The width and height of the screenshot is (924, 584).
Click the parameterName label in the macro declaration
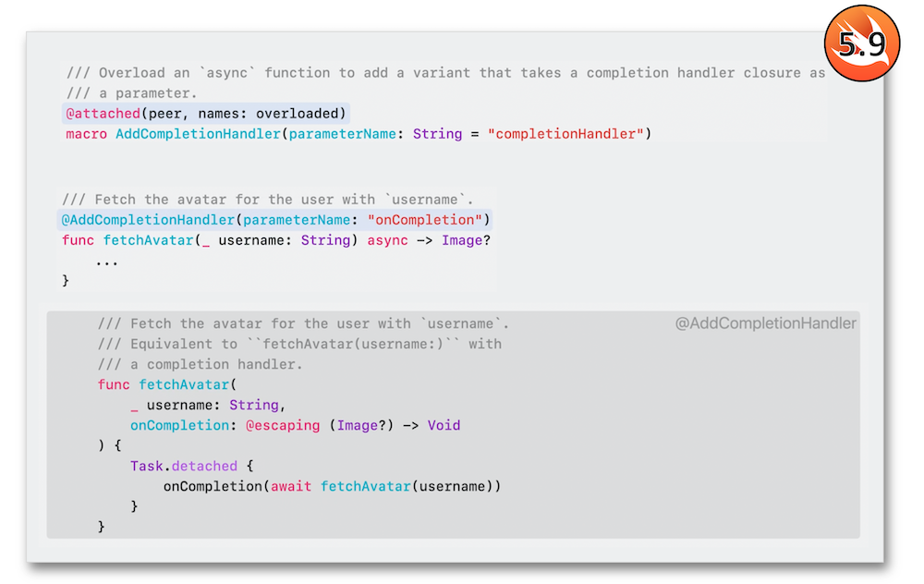[x=342, y=134]
